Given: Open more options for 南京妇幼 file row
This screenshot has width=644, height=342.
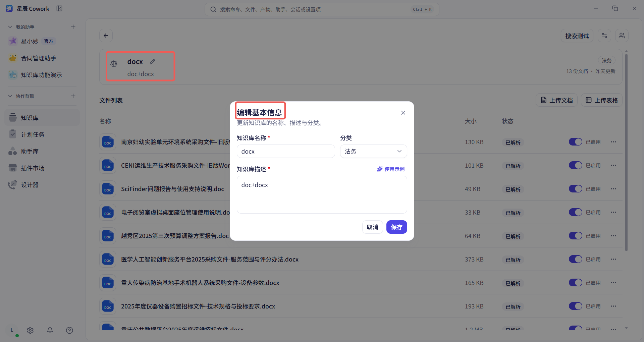Looking at the screenshot, I should pyautogui.click(x=613, y=142).
